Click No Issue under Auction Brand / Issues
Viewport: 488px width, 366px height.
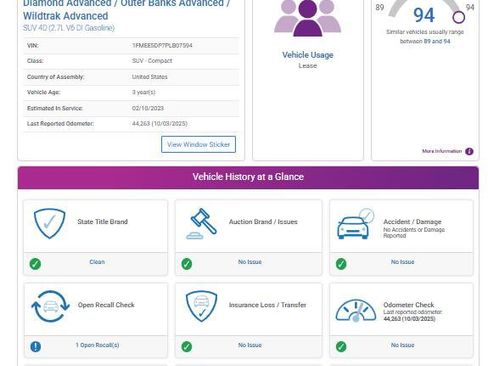point(250,262)
